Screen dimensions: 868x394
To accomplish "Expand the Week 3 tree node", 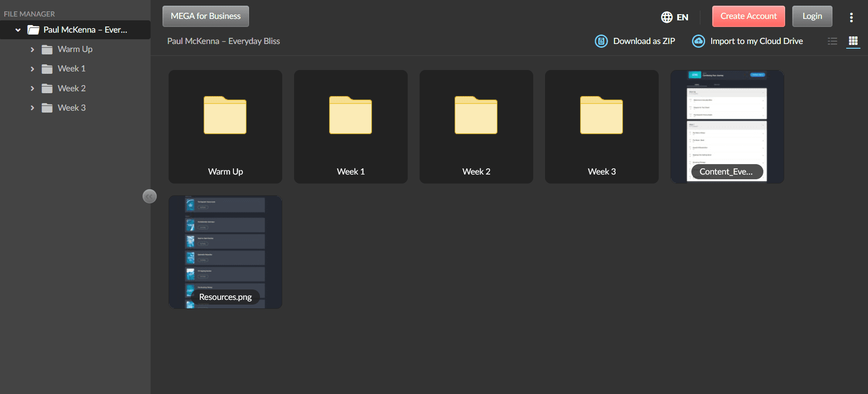I will tap(32, 108).
